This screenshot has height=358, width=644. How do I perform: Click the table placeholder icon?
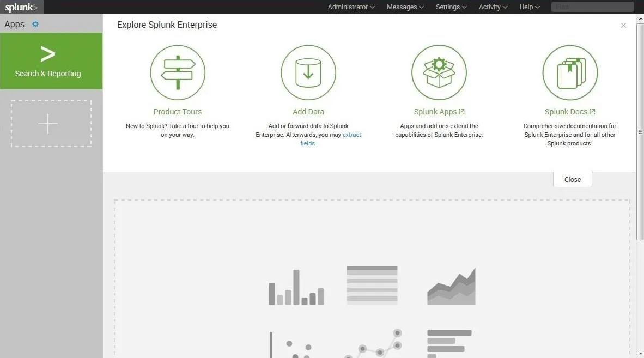[x=372, y=285]
